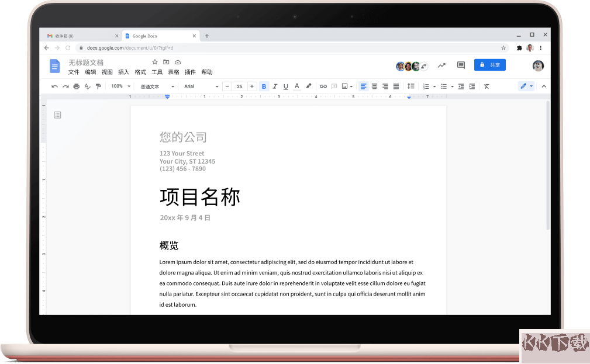Open the 插件 menu
590x364 pixels.
[190, 72]
